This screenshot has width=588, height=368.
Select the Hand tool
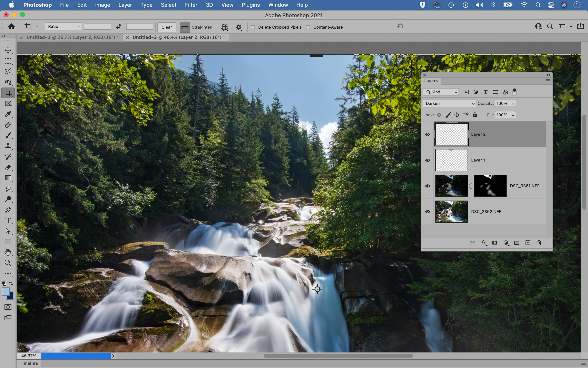[8, 252]
